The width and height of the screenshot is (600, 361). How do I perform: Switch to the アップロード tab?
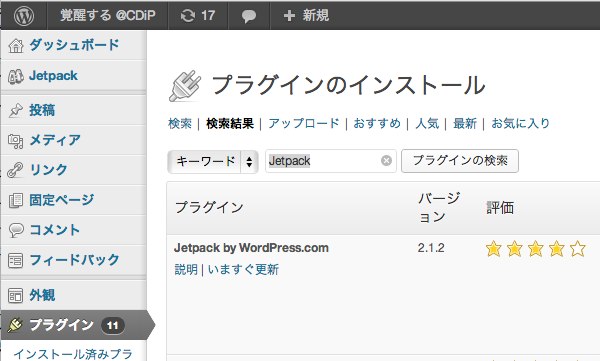[304, 123]
